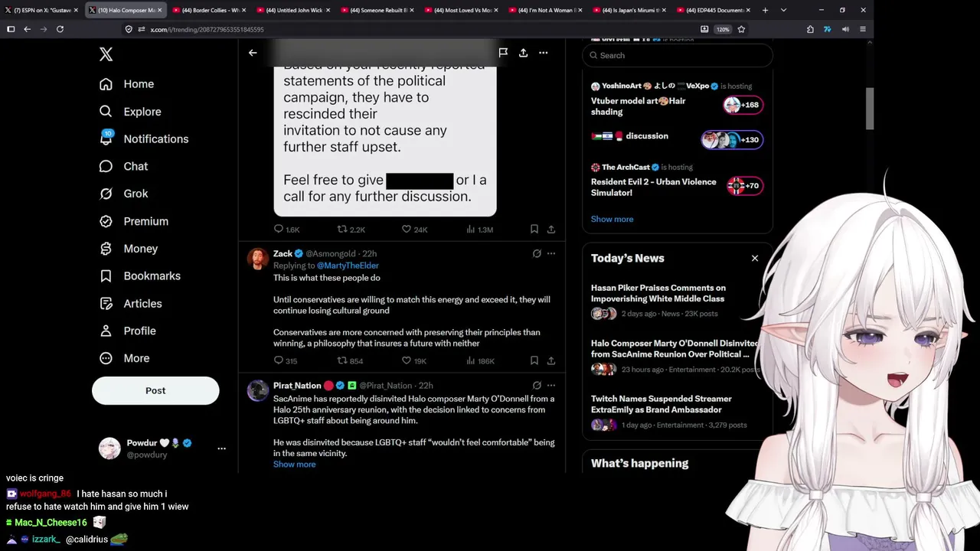The width and height of the screenshot is (980, 551).
Task: Reload the page from the browser toolbar
Action: [x=60, y=29]
